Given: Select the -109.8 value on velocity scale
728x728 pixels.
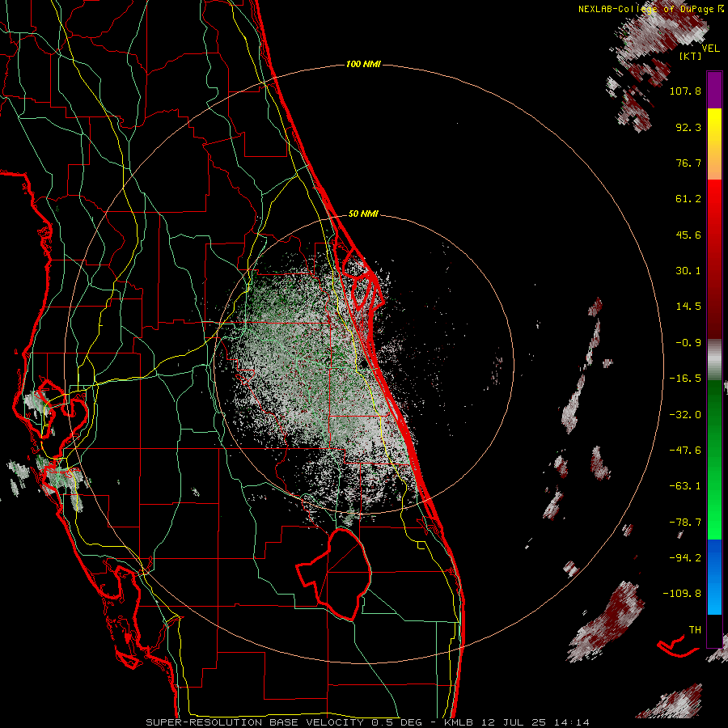Looking at the screenshot, I should pyautogui.click(x=682, y=594).
